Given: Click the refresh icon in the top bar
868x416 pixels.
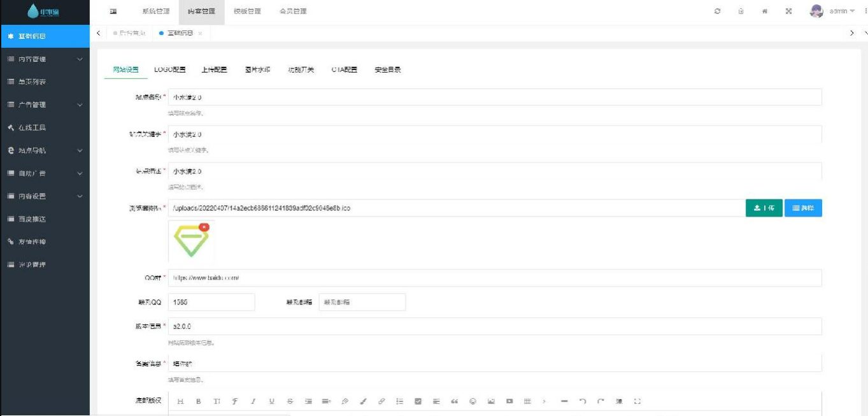Looking at the screenshot, I should [718, 11].
